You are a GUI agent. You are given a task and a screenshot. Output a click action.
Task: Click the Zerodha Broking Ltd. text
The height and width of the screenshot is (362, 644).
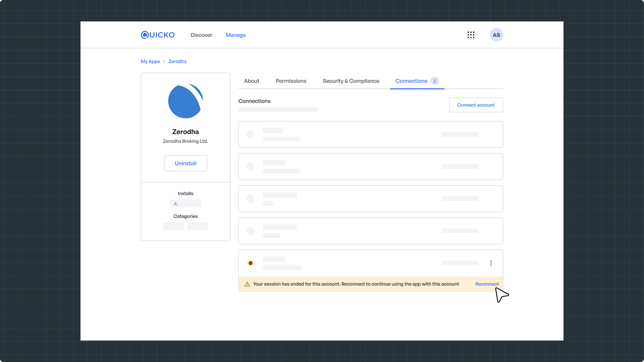point(185,141)
